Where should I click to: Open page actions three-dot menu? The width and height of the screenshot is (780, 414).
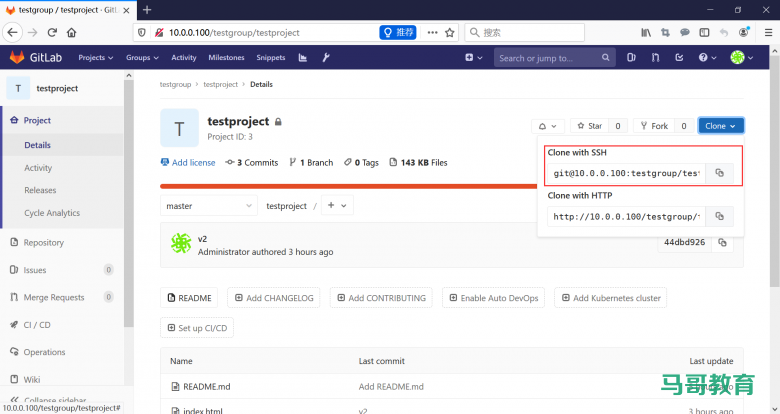tap(432, 33)
